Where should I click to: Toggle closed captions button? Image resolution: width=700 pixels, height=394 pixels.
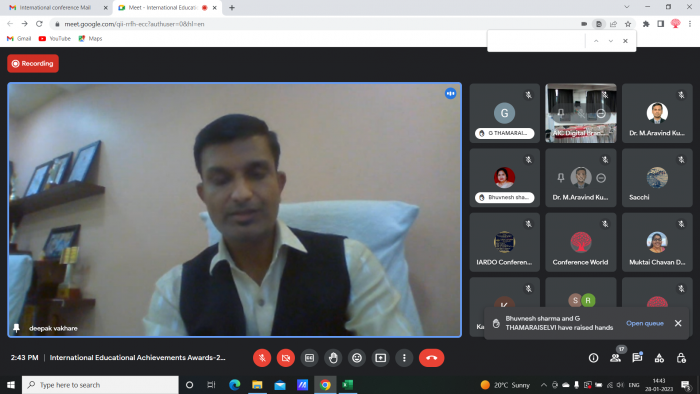coord(309,358)
